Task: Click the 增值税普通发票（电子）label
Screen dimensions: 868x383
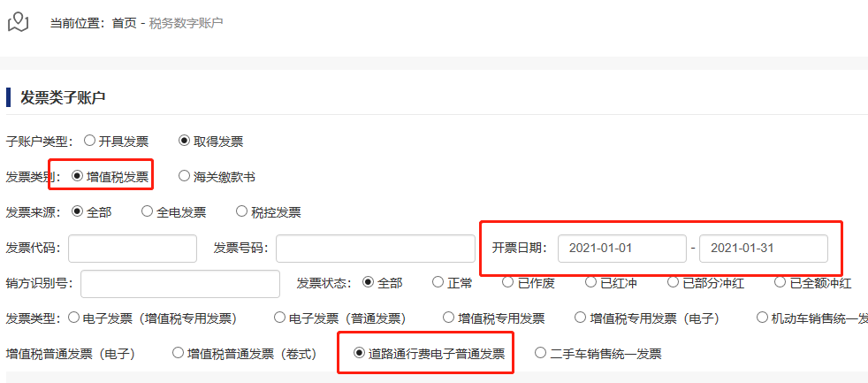Action: click(x=71, y=354)
